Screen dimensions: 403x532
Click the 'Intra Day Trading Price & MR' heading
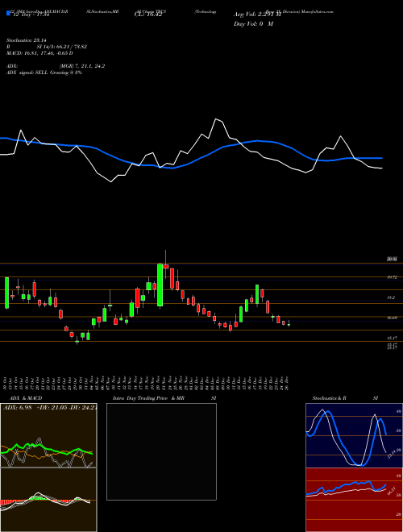tap(148, 398)
